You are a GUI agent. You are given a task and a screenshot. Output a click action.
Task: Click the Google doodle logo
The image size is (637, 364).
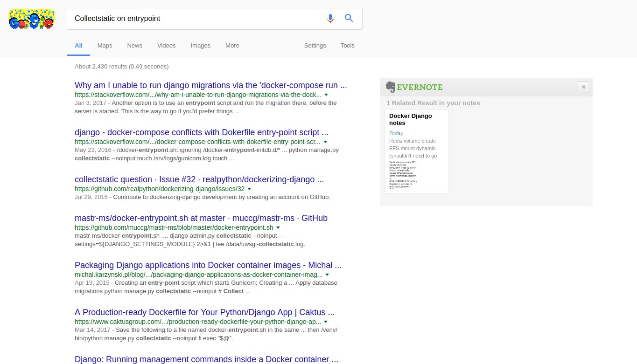[x=32, y=20]
